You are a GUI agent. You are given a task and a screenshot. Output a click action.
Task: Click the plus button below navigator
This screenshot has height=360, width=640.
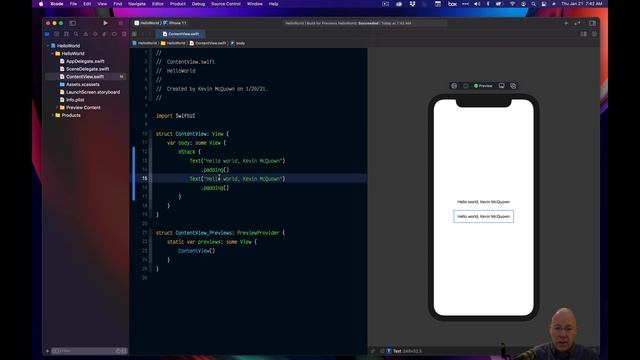click(47, 351)
